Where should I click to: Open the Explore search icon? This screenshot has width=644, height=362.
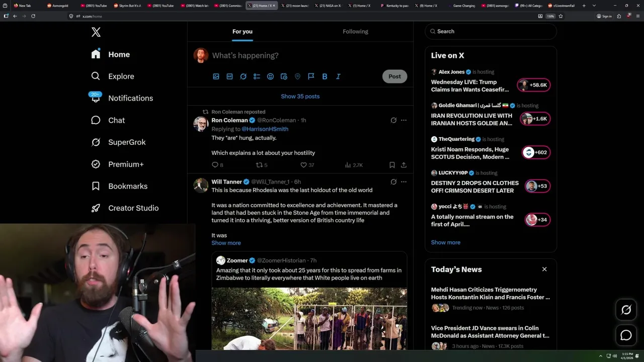pyautogui.click(x=96, y=76)
